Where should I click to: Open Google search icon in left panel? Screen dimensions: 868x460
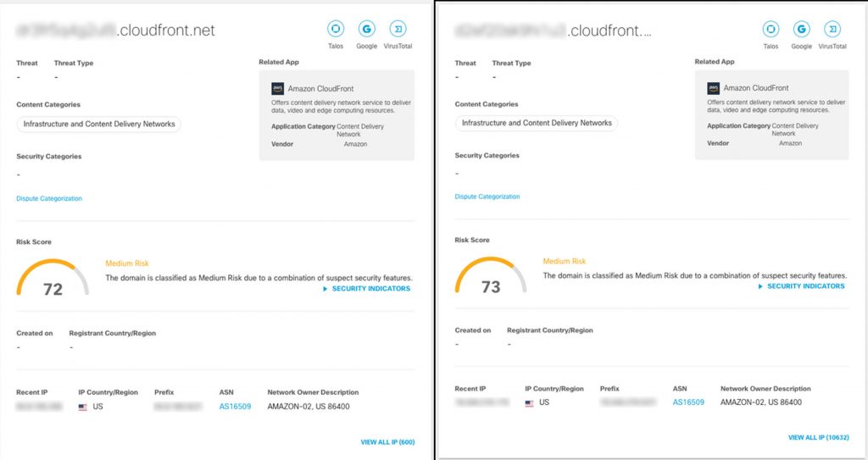click(366, 29)
